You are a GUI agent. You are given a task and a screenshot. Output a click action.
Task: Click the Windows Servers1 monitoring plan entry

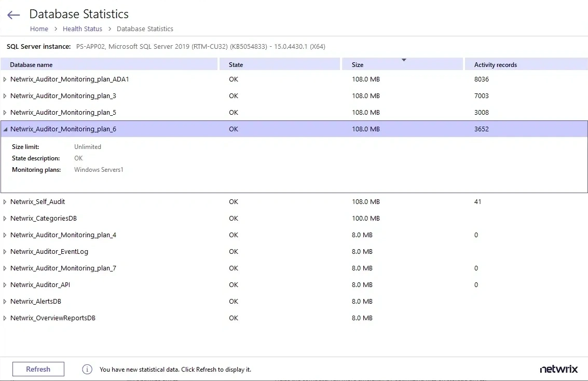click(x=99, y=169)
